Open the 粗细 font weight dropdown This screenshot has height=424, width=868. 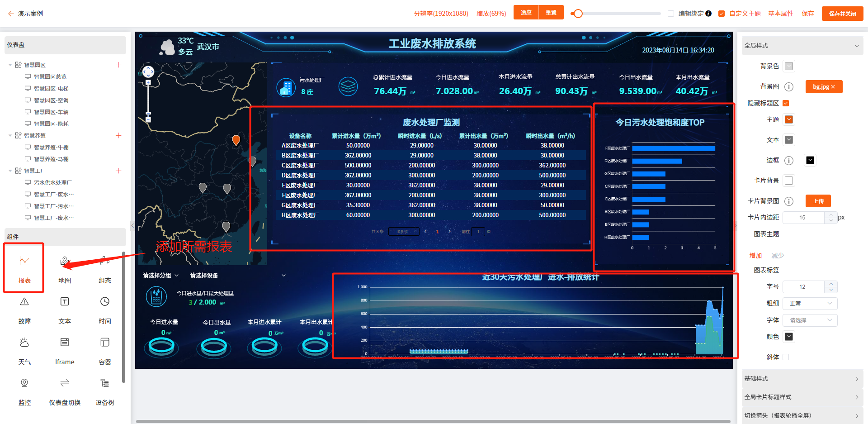click(x=810, y=303)
